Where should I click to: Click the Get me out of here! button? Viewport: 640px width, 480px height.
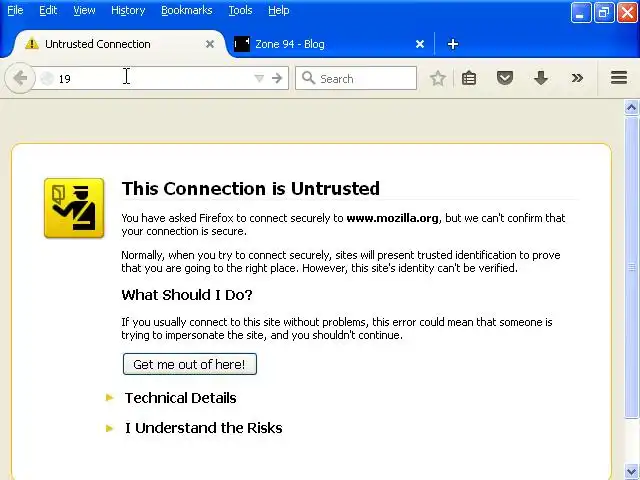click(x=190, y=364)
